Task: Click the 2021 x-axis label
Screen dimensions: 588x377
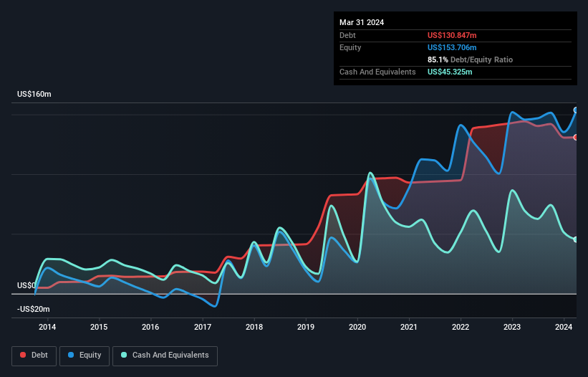Action: coord(409,327)
